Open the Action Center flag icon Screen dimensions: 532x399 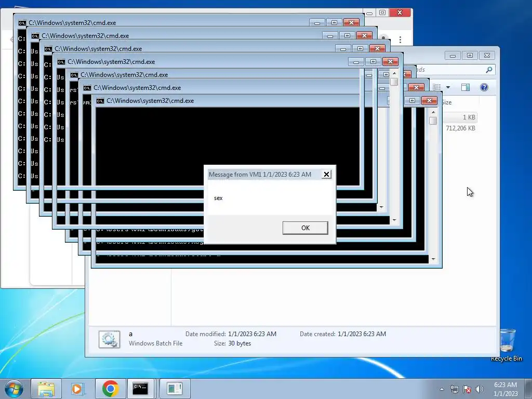click(467, 389)
